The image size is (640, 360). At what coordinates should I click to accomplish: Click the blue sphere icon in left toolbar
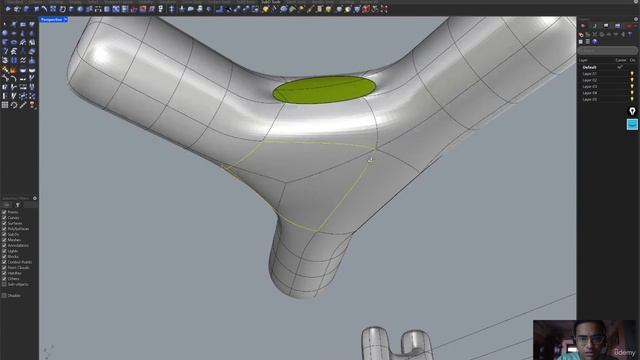5,33
